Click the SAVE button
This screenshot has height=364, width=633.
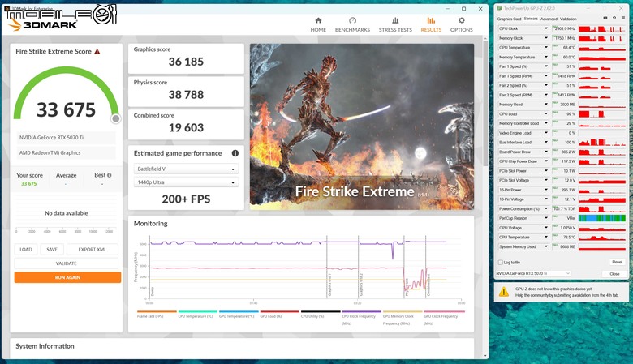coord(52,250)
